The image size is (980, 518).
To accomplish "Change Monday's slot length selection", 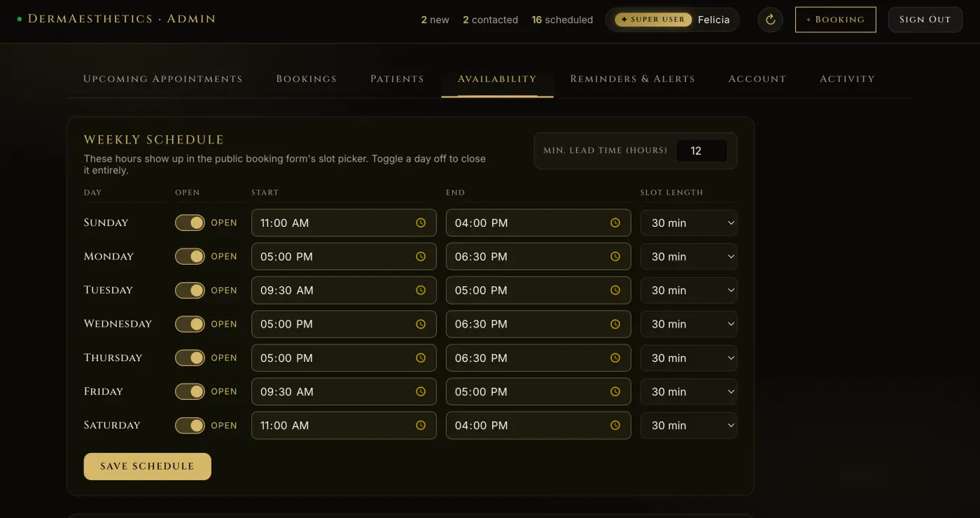I will (689, 256).
